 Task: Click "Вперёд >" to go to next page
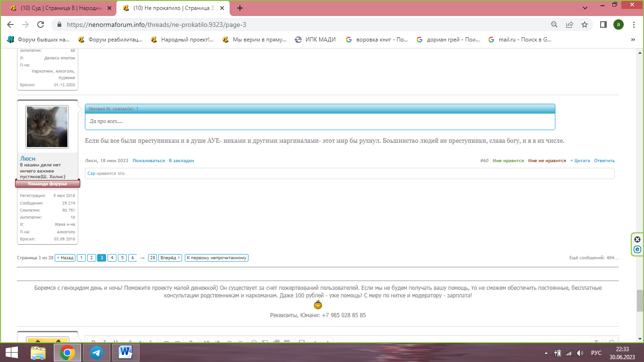point(170,258)
